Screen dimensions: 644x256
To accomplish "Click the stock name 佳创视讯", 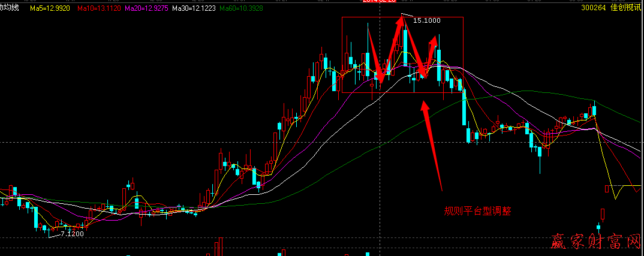I will (x=625, y=8).
